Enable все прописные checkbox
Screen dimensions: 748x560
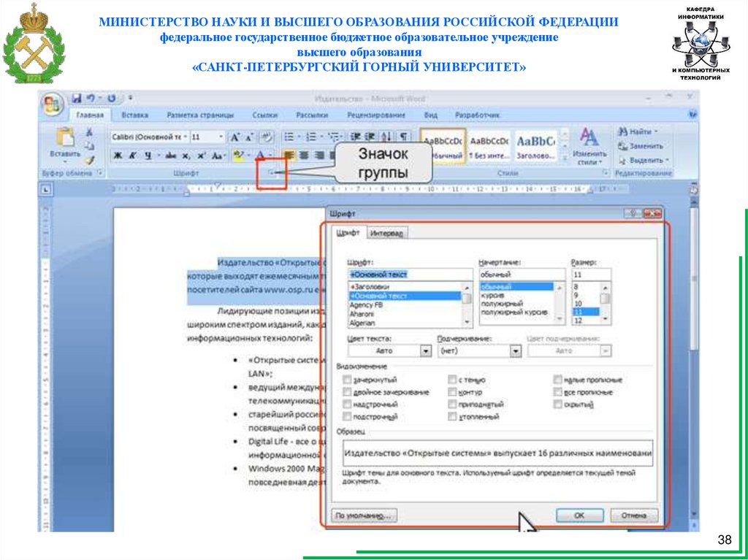coord(557,392)
